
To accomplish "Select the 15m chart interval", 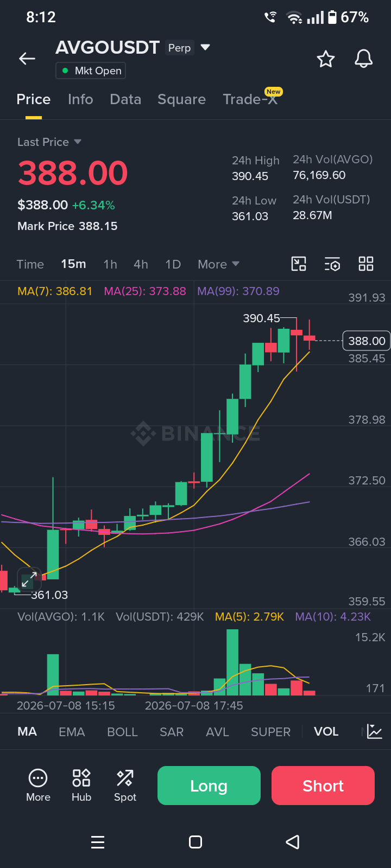I will click(73, 264).
